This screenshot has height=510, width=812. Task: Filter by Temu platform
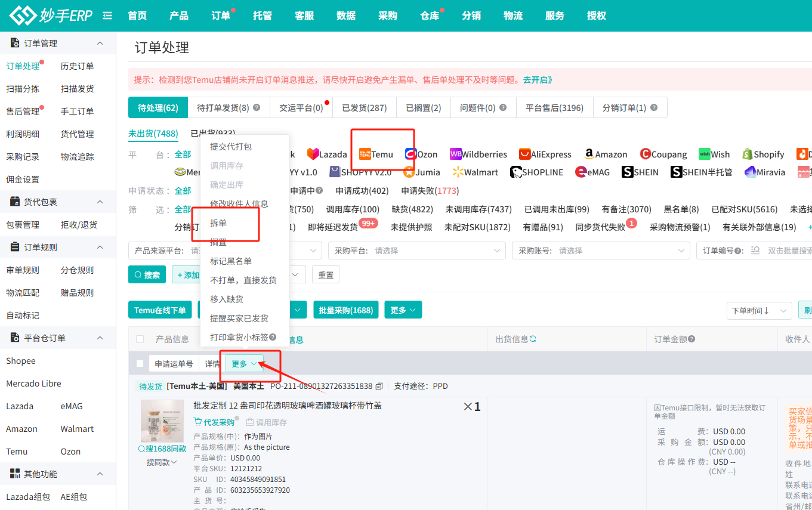coord(376,154)
